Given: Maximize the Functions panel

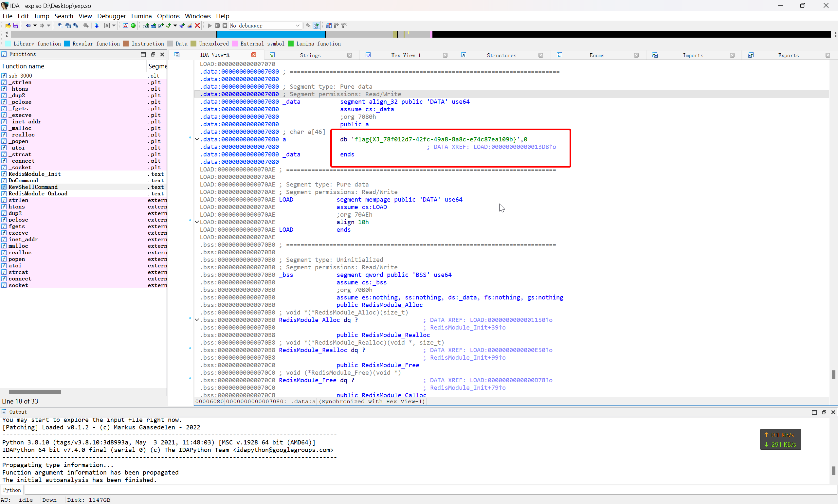Looking at the screenshot, I should pyautogui.click(x=143, y=54).
